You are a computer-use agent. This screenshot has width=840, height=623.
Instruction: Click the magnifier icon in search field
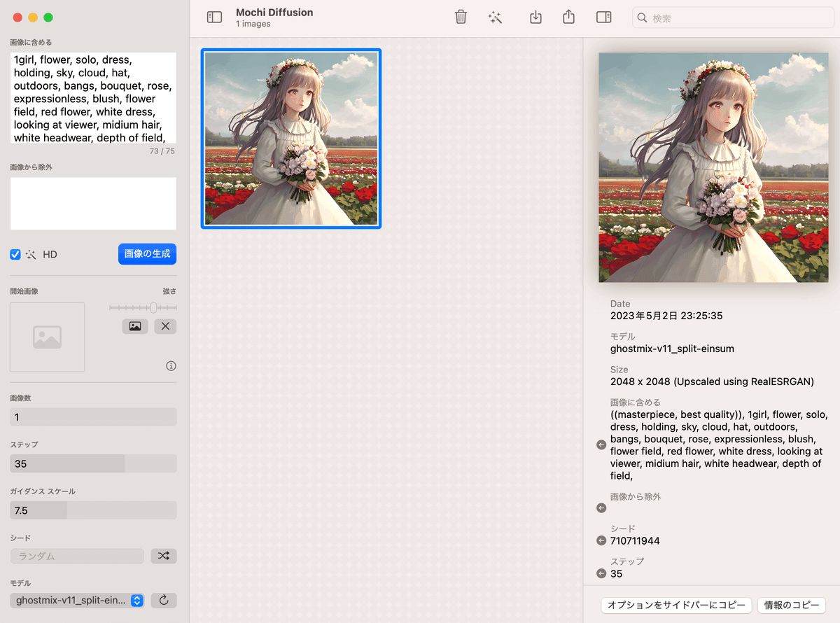(x=643, y=18)
